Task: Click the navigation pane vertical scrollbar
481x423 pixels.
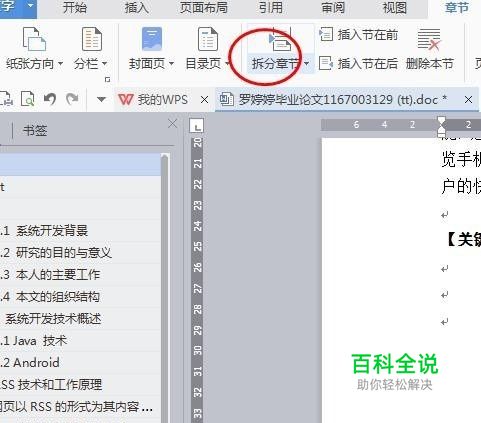Action: tap(164, 288)
